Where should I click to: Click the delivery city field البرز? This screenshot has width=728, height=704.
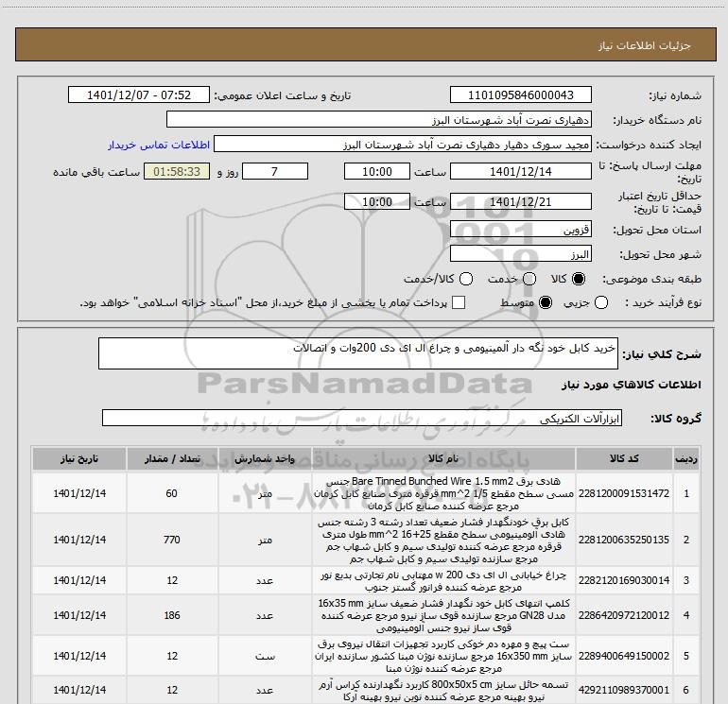(x=520, y=254)
